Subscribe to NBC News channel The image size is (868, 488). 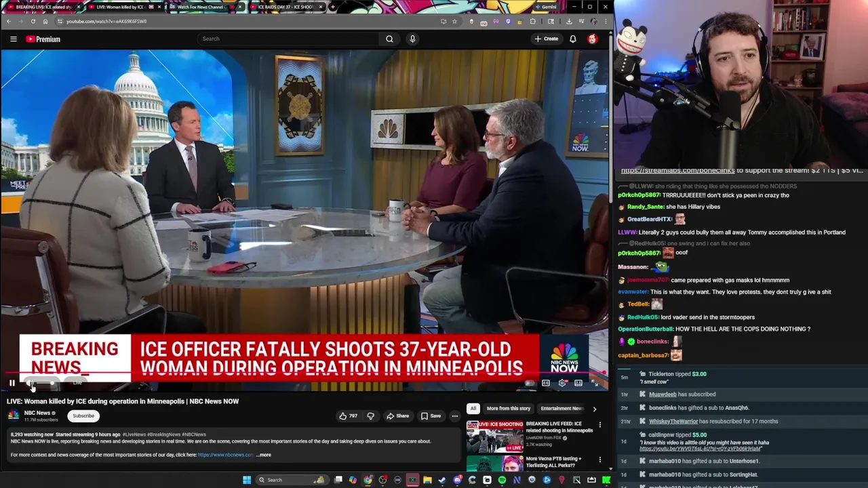(x=83, y=415)
